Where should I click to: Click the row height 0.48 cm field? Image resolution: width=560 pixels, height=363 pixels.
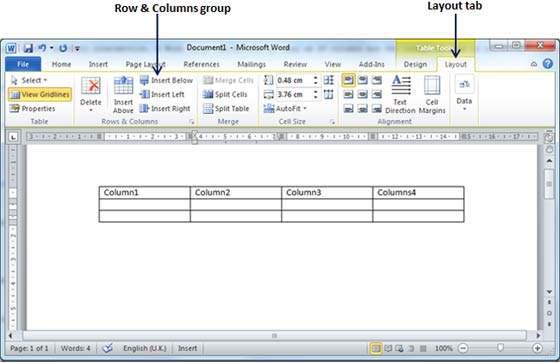(x=294, y=80)
